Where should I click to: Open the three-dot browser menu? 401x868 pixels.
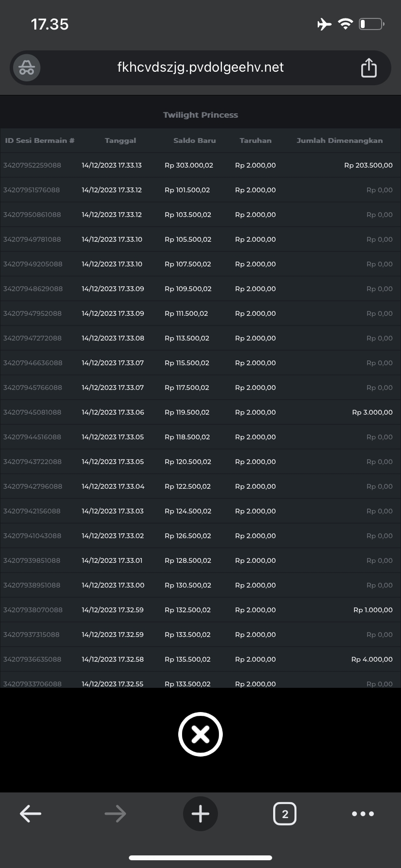[363, 814]
